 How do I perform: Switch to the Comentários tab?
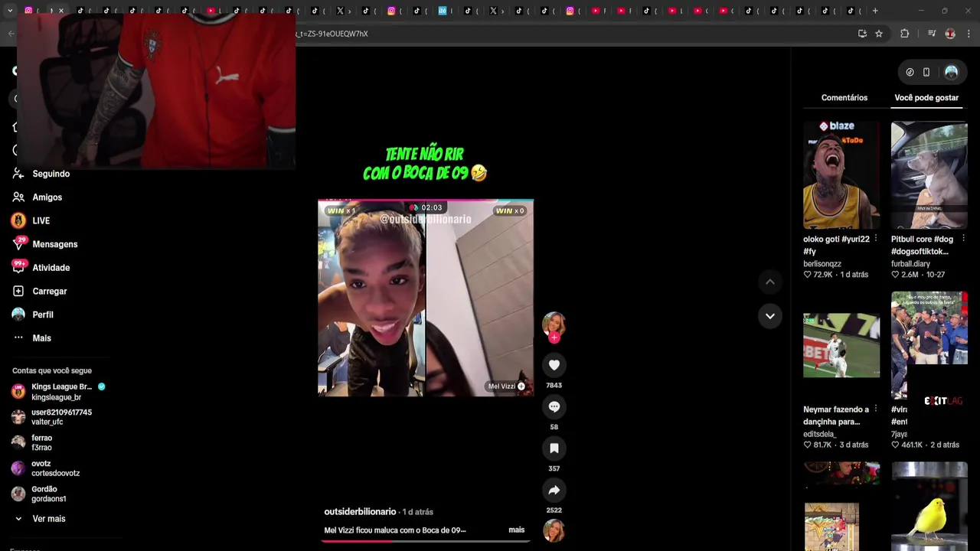844,98
